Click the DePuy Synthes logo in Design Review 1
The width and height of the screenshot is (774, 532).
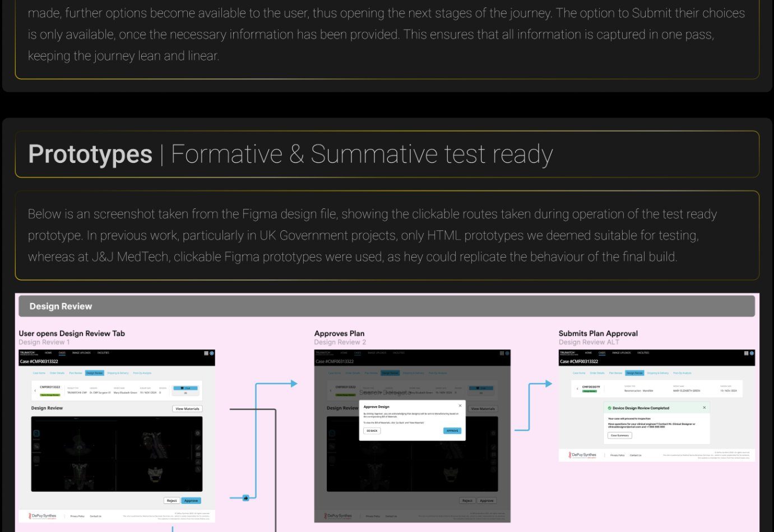point(42,516)
